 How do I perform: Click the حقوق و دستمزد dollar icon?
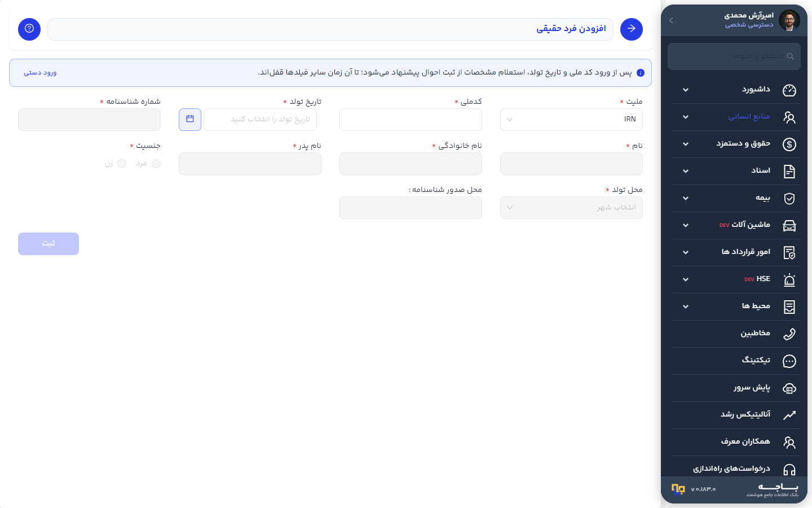click(789, 144)
